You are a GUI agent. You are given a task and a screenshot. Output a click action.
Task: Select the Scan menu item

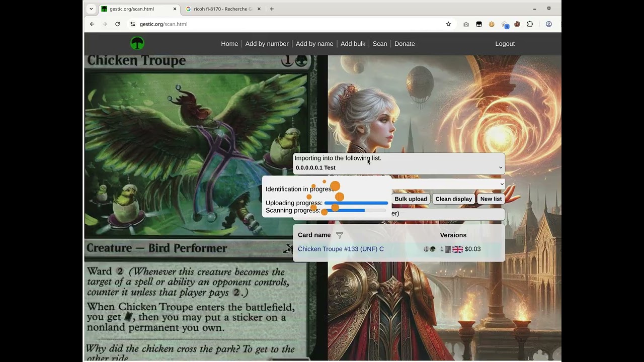380,44
